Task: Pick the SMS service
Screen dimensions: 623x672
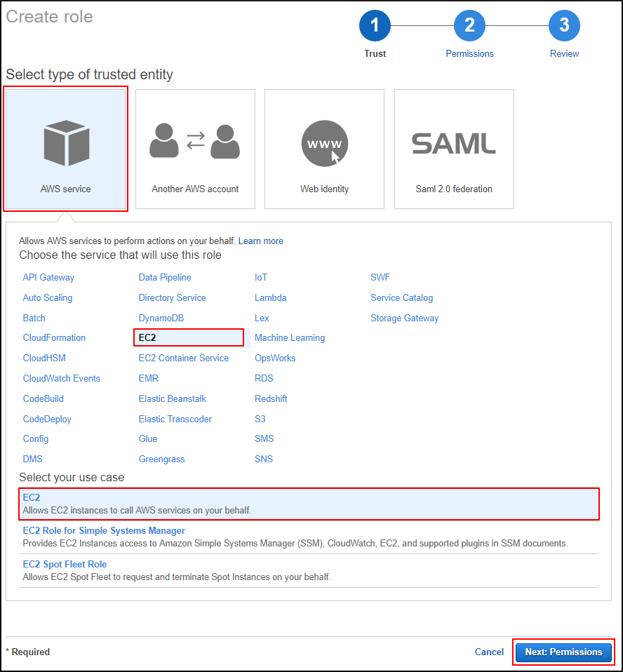Action: (264, 439)
